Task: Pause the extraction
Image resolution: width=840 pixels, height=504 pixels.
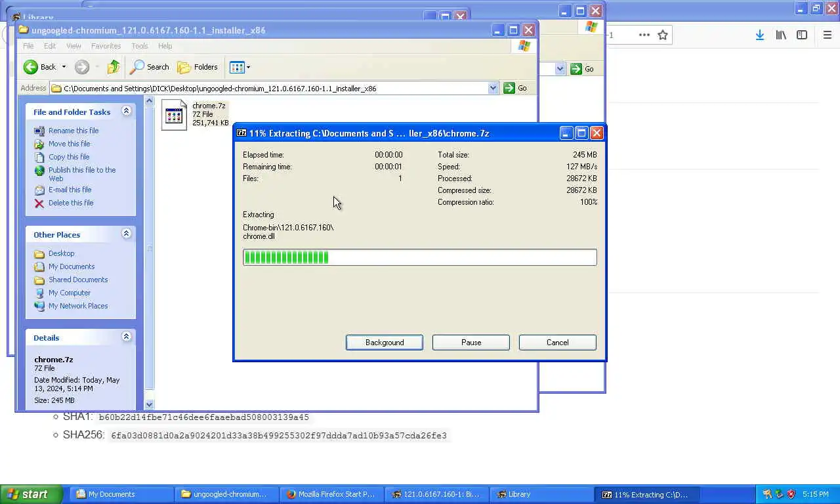Action: tap(471, 343)
